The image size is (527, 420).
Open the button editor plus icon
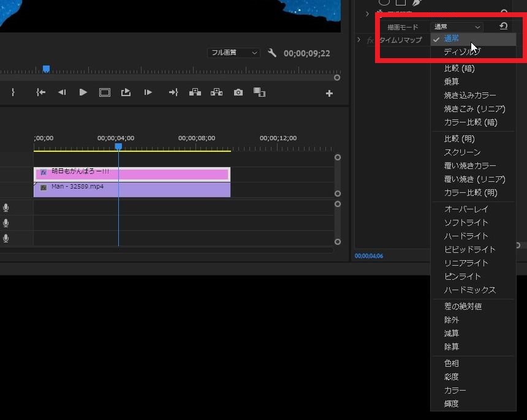coord(329,94)
